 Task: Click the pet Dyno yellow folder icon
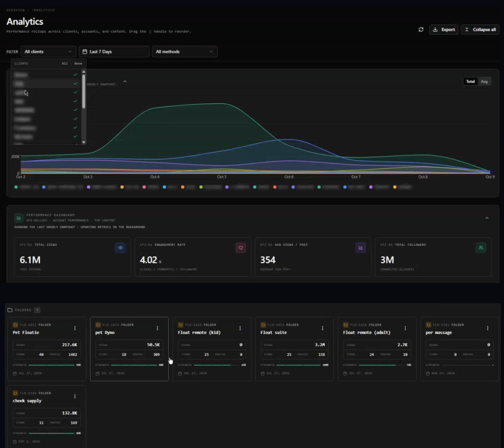[x=98, y=325]
